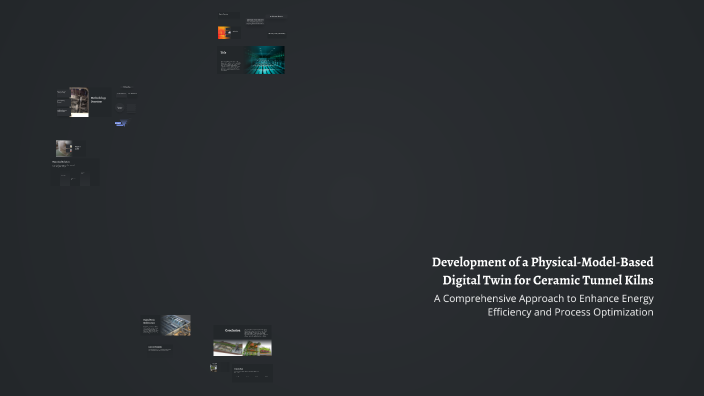Viewport: 704px width, 396px height.
Task: Select the kiln schematic slide with blue-gray render
Action: (x=167, y=326)
